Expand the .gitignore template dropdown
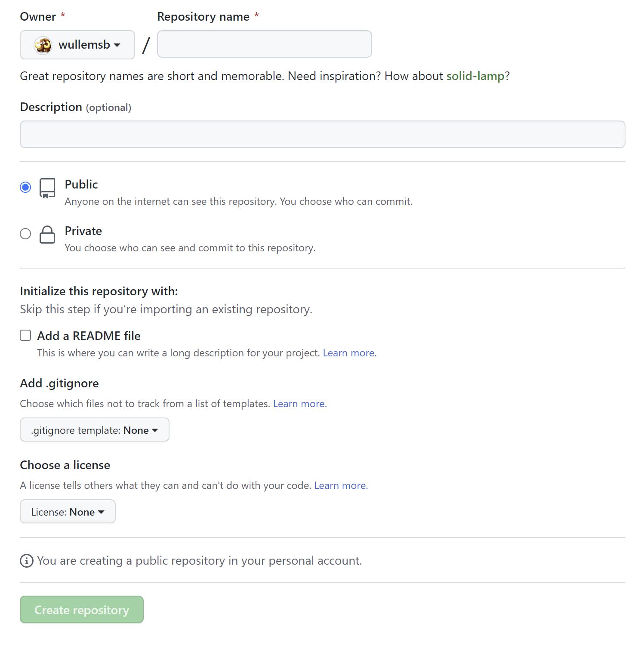 [95, 430]
